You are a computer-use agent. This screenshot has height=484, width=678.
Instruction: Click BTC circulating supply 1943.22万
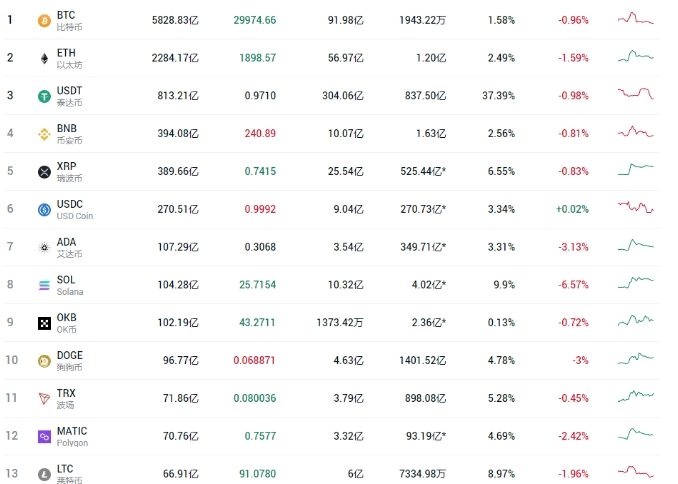(x=422, y=20)
